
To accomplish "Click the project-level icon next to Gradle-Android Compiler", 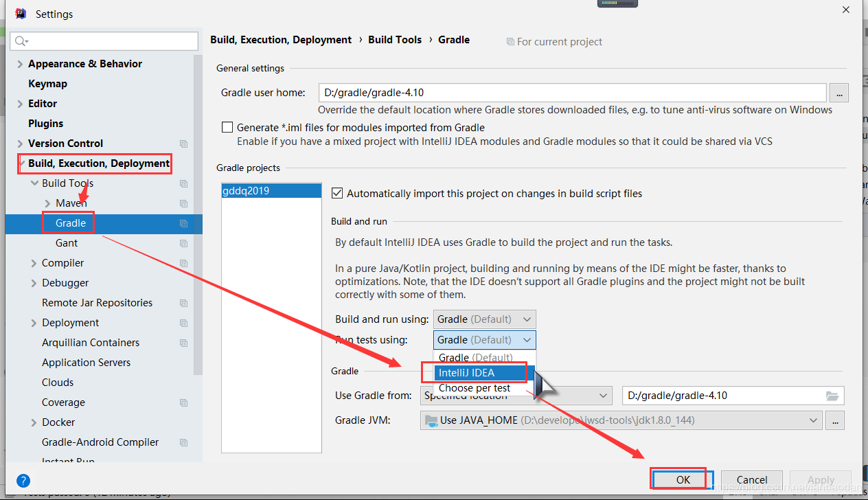I will (x=183, y=442).
